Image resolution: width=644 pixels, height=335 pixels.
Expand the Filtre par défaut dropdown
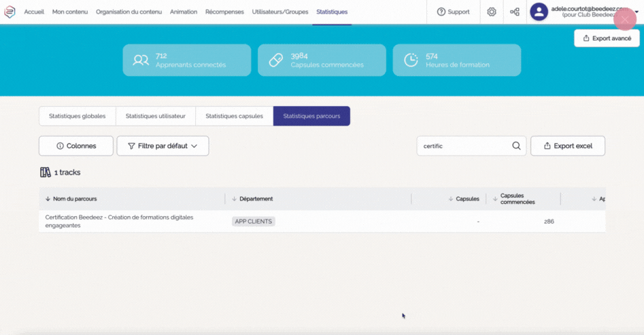pos(163,145)
